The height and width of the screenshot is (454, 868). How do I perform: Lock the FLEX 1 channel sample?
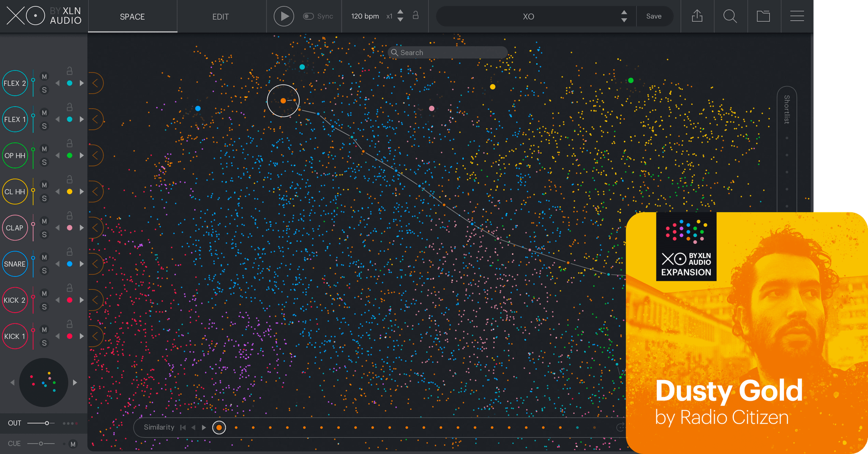pyautogui.click(x=70, y=107)
